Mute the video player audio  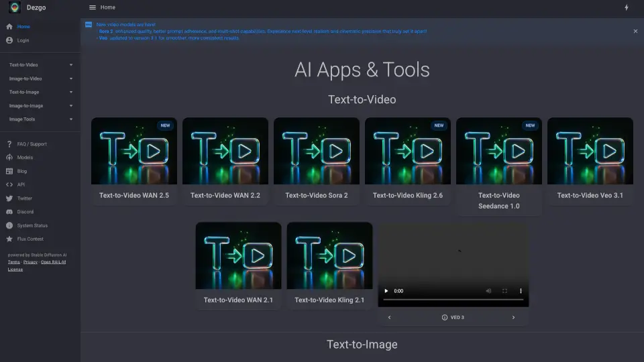point(488,291)
